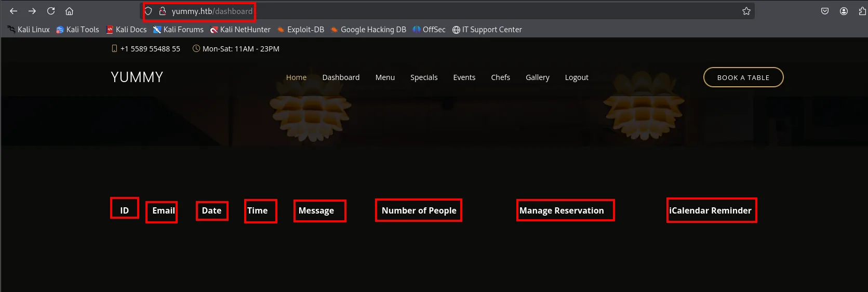Click the phone number +1 5589 55488 55
The width and height of the screenshot is (868, 292).
click(150, 49)
